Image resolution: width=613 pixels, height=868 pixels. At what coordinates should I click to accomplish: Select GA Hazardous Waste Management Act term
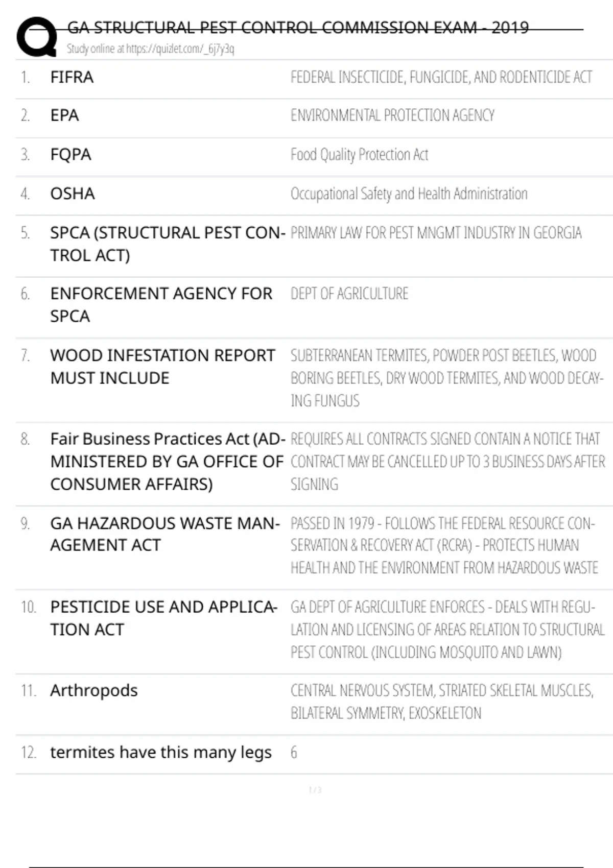(165, 534)
